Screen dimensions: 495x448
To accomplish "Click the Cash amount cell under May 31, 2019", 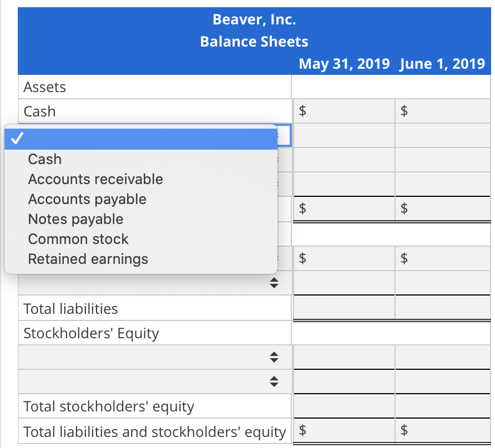I will pyautogui.click(x=343, y=110).
